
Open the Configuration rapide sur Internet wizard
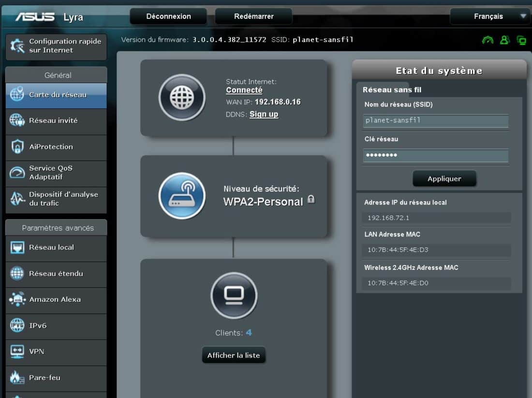(56, 46)
